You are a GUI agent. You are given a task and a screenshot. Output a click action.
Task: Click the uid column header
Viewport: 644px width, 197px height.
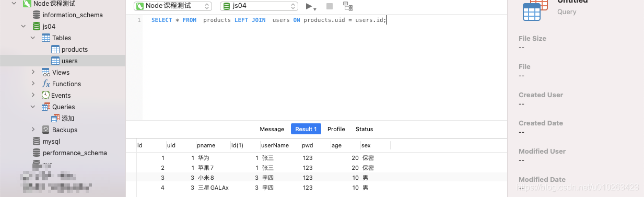181,145
